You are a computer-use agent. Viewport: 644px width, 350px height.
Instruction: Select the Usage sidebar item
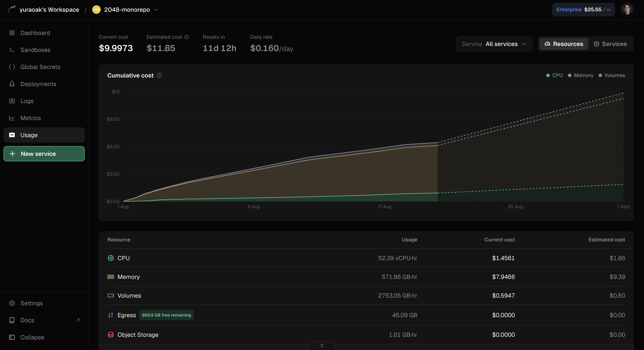pyautogui.click(x=44, y=135)
